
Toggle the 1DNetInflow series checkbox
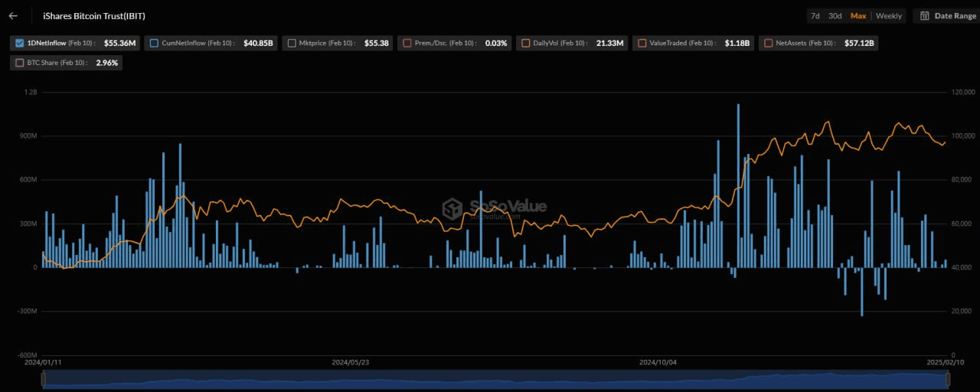click(x=20, y=43)
